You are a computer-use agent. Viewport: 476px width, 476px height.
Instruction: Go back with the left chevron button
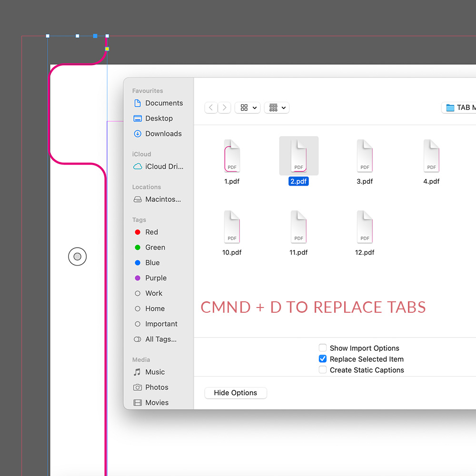pyautogui.click(x=211, y=108)
